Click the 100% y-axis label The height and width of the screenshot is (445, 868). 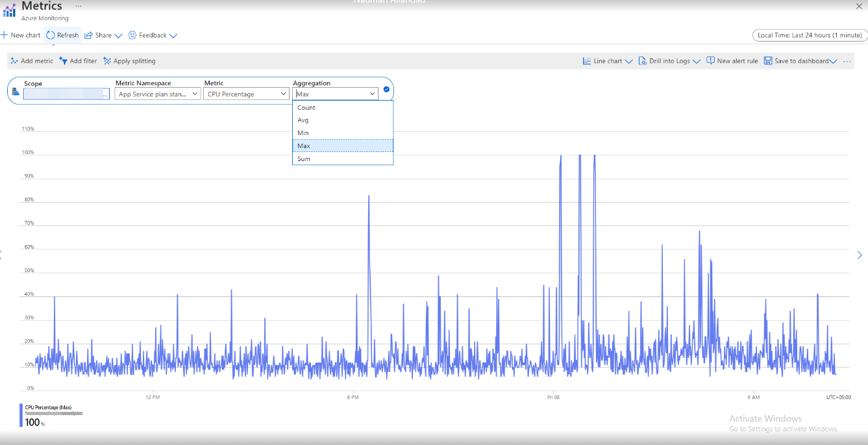pos(29,153)
